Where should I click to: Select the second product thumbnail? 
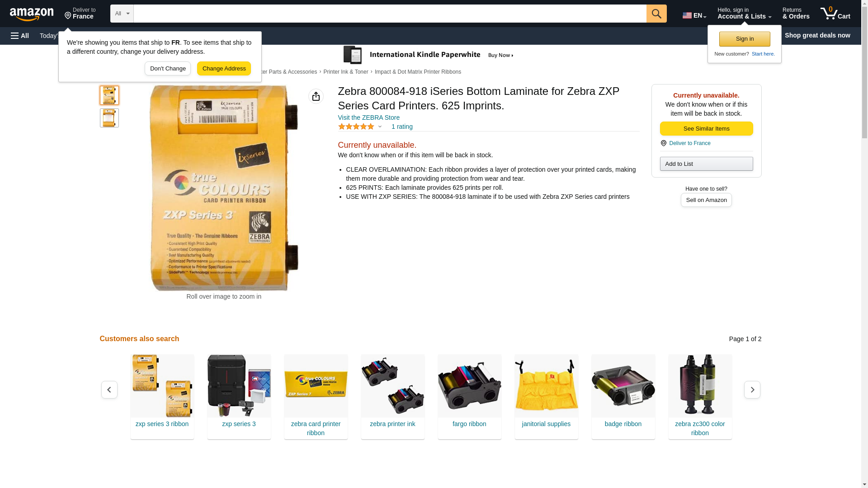[x=109, y=118]
